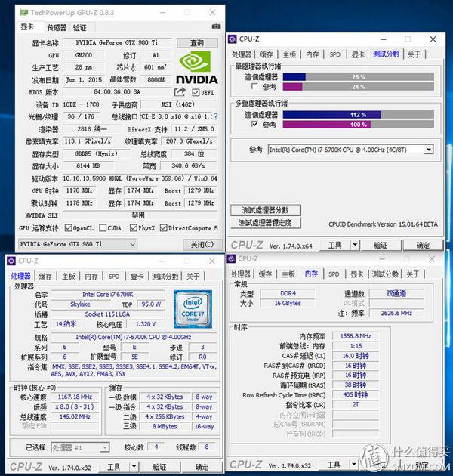453x476 pixels.
Task: Expand 工具 dropdown arrow in memory window
Action: [353, 465]
